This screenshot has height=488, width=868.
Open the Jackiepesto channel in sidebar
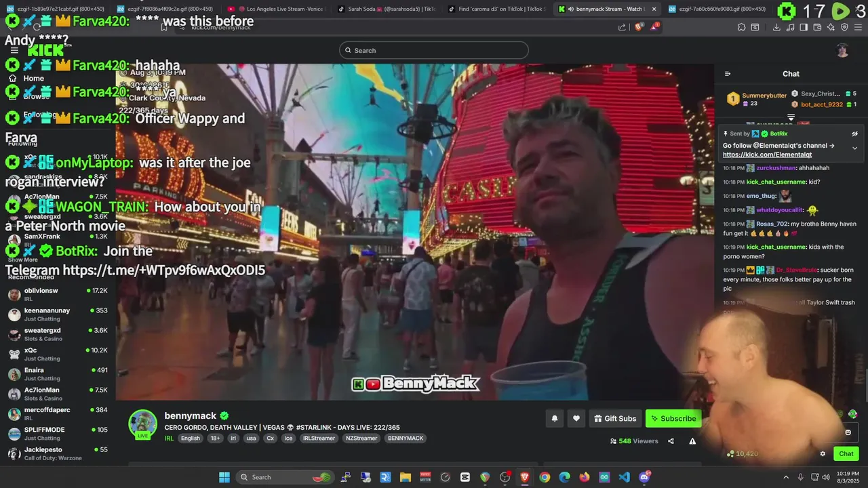tap(58, 453)
